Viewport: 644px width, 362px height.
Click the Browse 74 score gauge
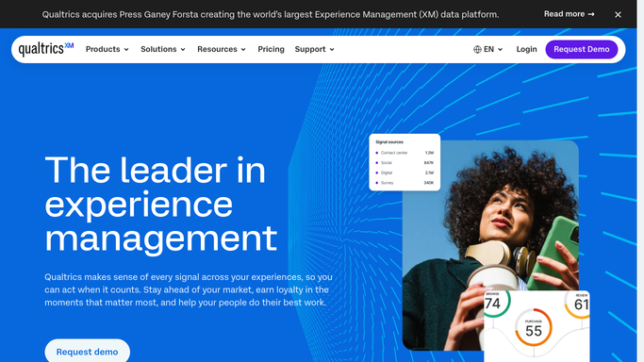point(496,304)
